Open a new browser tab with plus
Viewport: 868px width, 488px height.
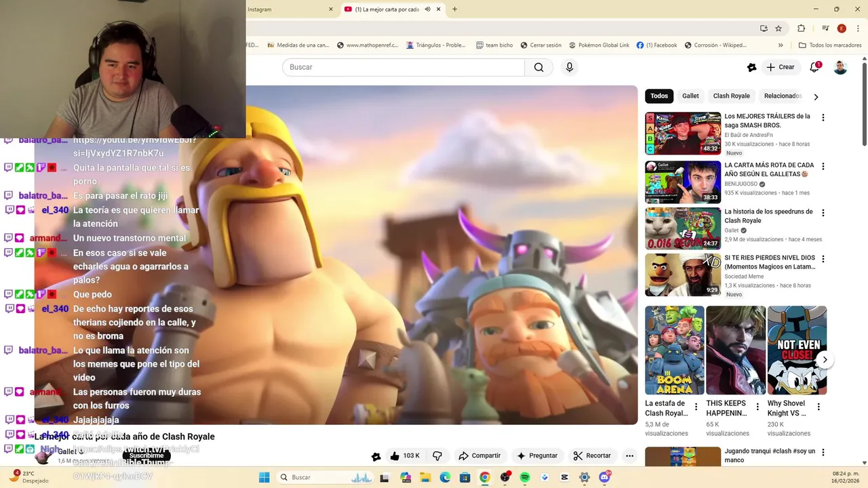[454, 9]
